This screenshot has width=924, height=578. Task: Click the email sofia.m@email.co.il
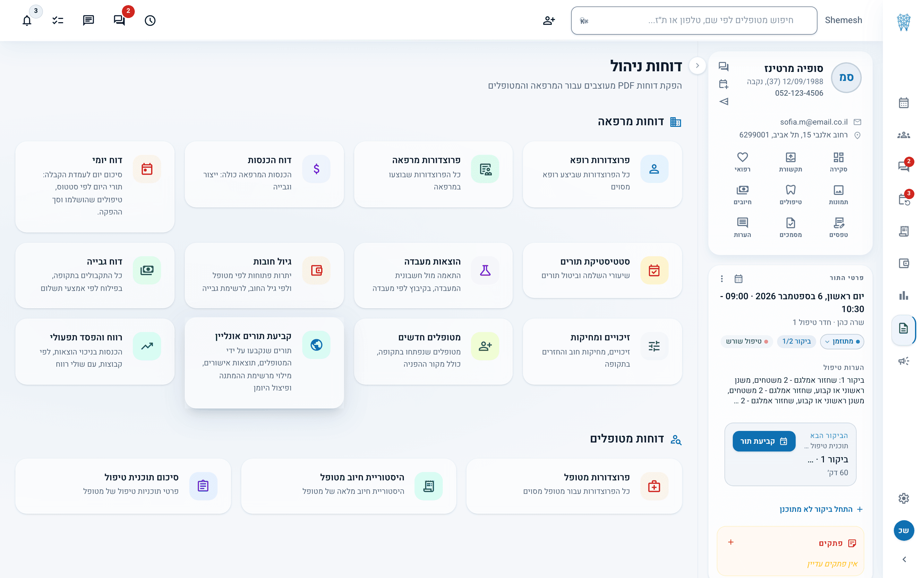(x=814, y=122)
